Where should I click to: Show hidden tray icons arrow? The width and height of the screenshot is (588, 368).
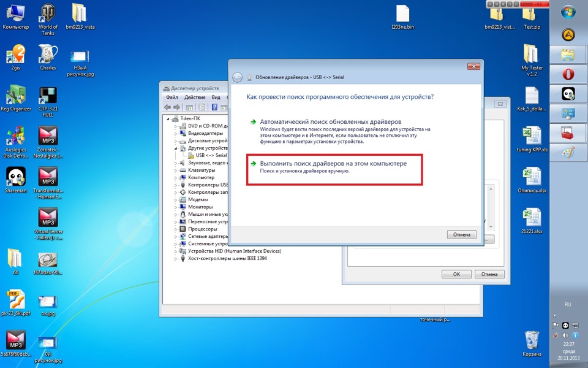[x=555, y=315]
